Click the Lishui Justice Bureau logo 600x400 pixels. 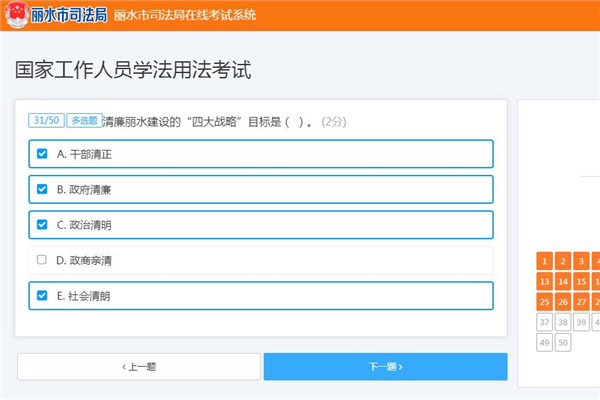(x=55, y=15)
